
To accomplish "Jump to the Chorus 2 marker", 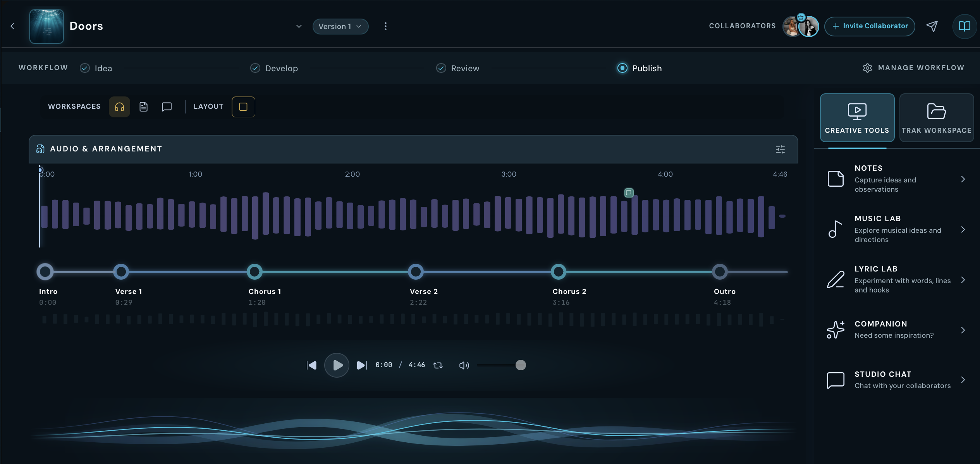I will coord(558,272).
